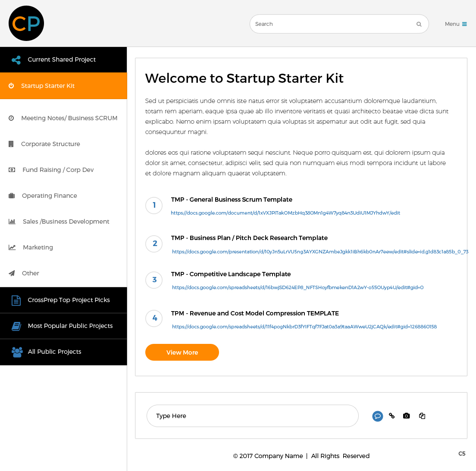Open the Menu hamburger icon
The image size is (476, 471).
point(464,24)
